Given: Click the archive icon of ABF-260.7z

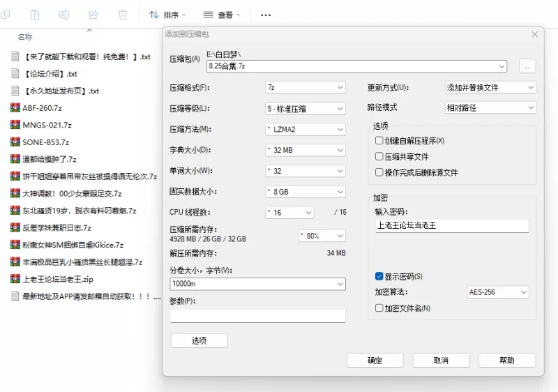Looking at the screenshot, I should point(15,107).
